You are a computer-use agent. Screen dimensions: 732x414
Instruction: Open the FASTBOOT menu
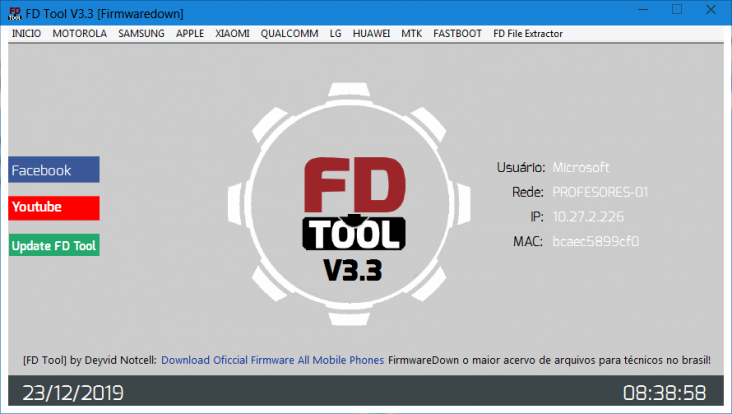click(457, 34)
